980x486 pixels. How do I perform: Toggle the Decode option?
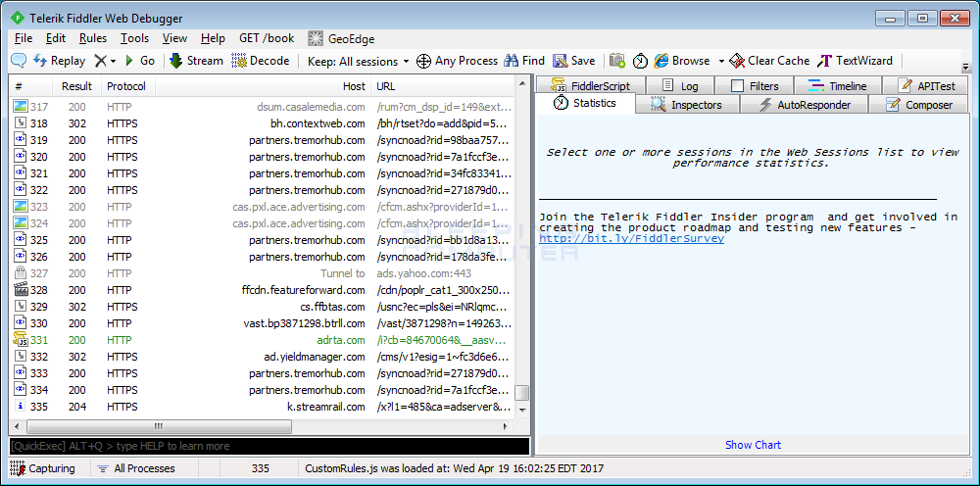point(261,61)
